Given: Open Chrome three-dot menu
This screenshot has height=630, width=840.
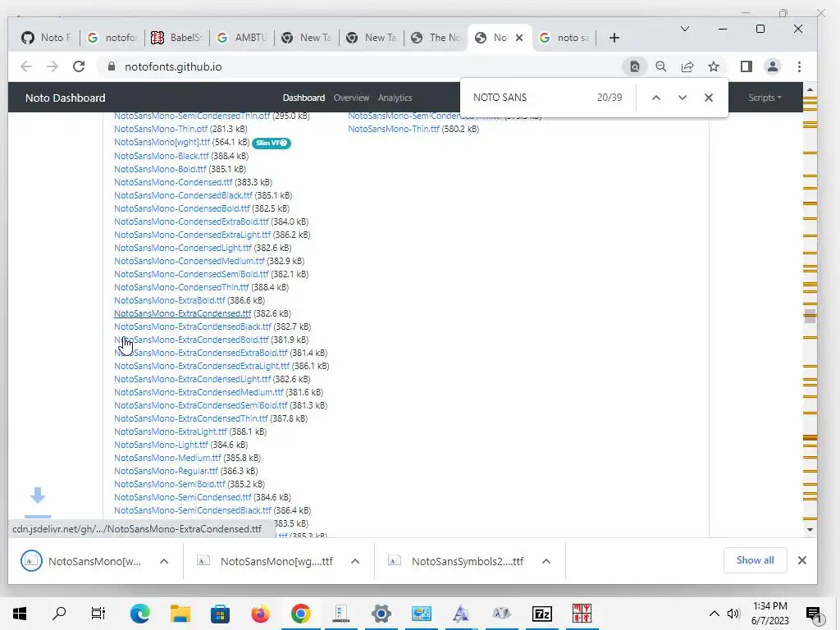Looking at the screenshot, I should coord(799,66).
